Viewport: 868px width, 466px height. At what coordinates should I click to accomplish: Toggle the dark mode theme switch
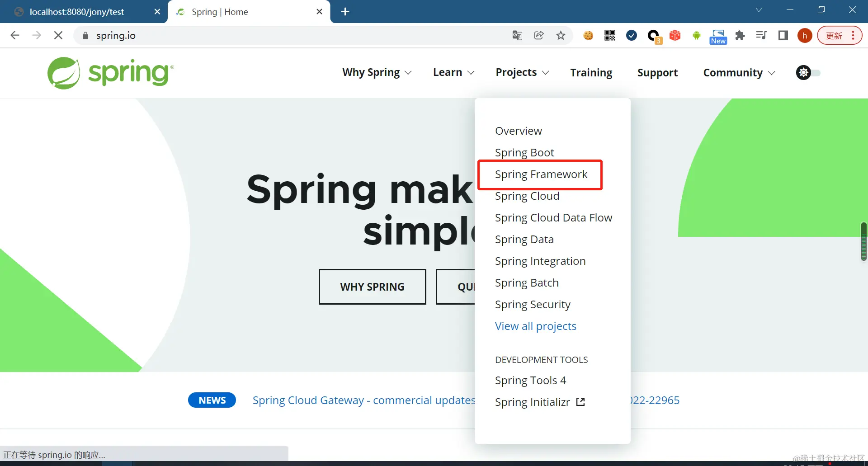808,73
